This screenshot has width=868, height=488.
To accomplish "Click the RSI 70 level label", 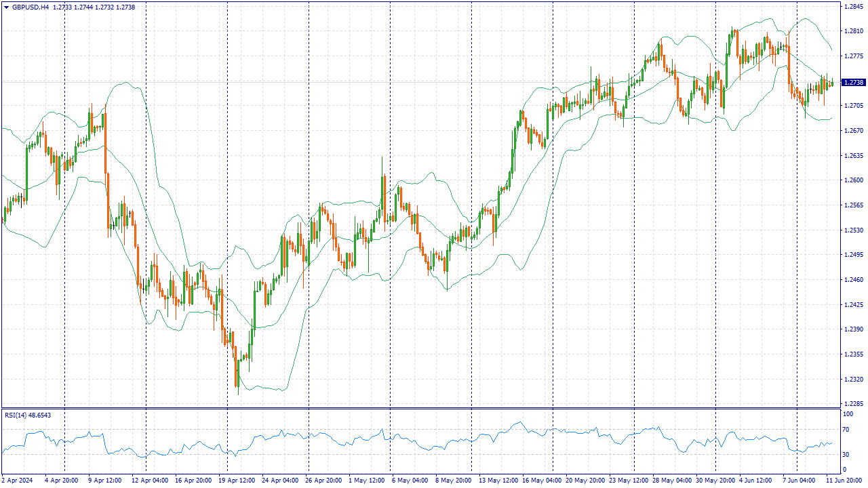I will tap(848, 430).
